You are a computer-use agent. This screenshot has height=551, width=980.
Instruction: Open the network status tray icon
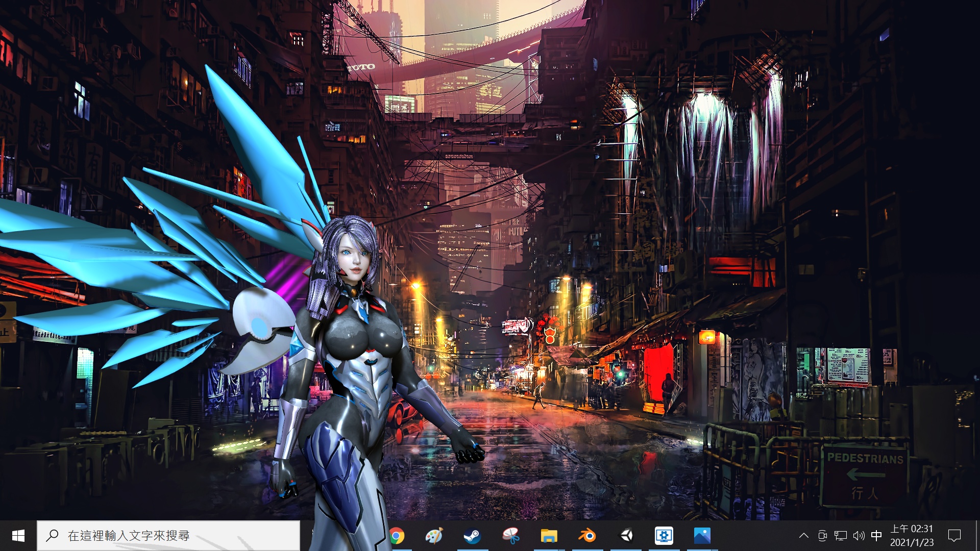point(841,536)
